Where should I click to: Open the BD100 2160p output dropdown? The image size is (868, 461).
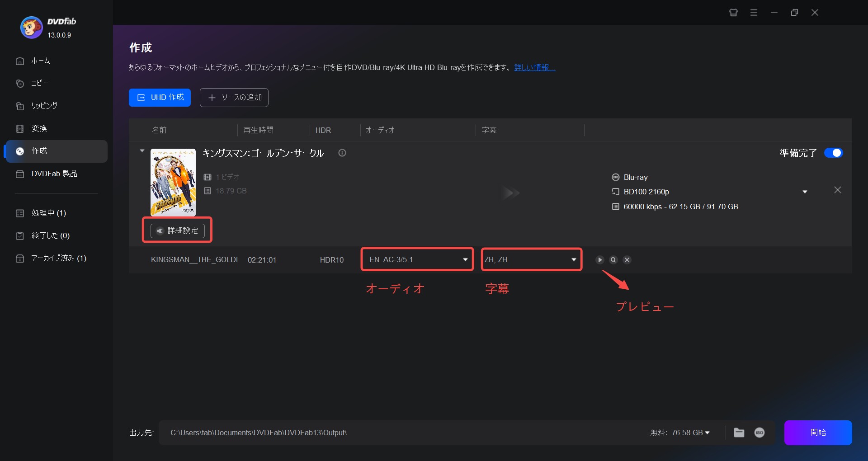click(805, 192)
